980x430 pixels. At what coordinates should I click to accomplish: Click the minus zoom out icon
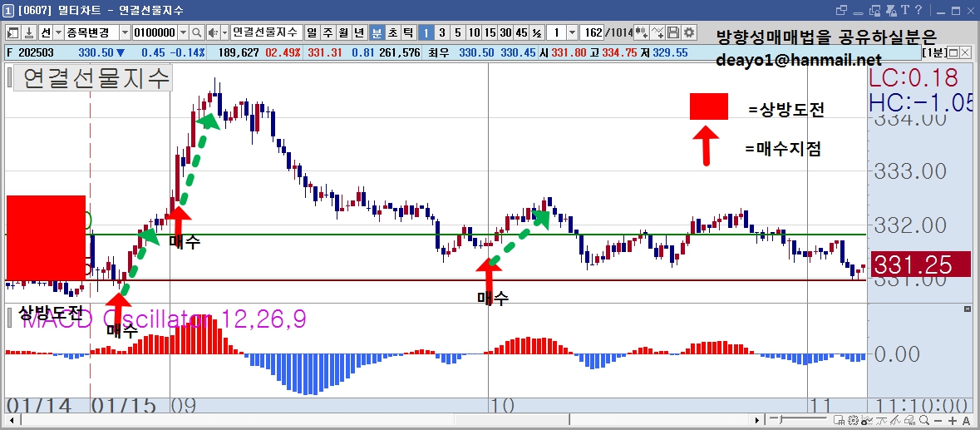pos(938,421)
